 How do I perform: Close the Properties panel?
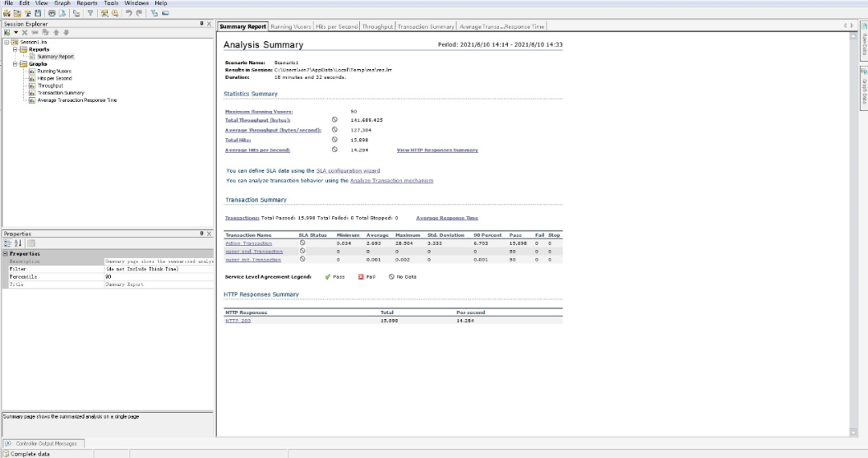click(x=209, y=234)
